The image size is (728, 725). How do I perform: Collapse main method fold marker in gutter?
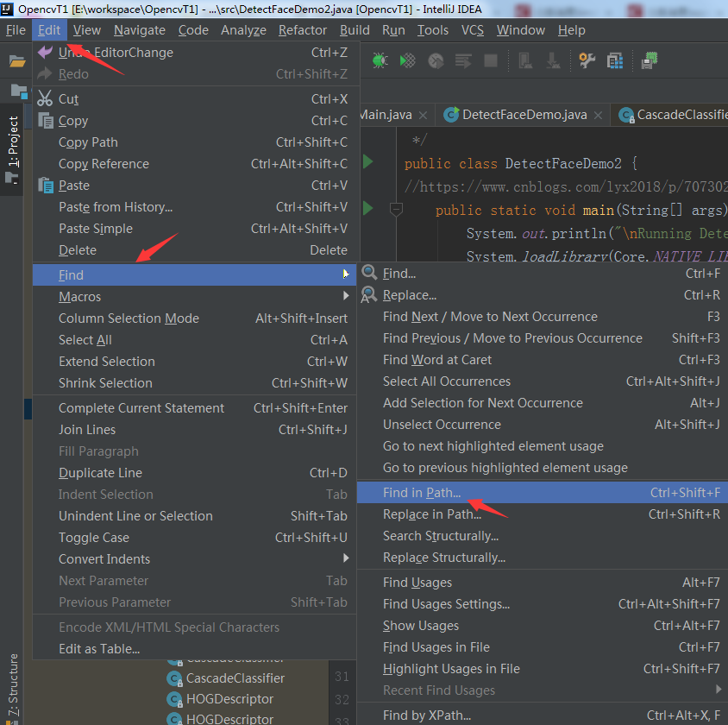coord(396,209)
